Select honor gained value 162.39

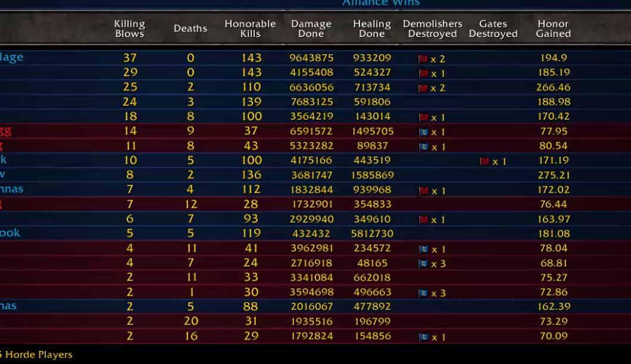554,306
